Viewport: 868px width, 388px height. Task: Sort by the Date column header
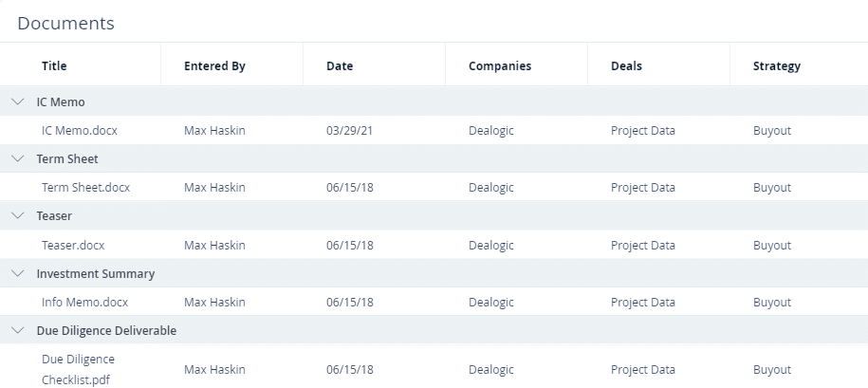tap(340, 65)
